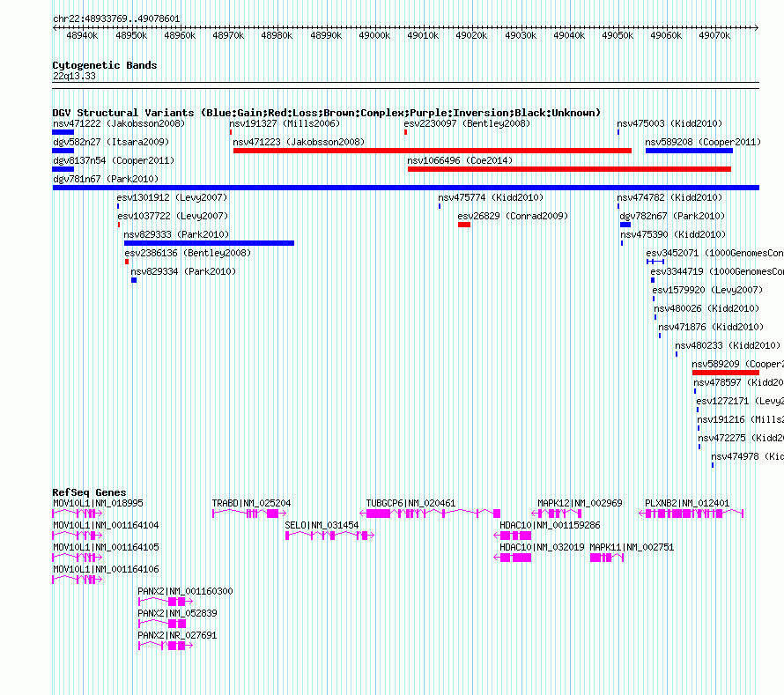Select the PANX2|NM_052839 gene model
This screenshot has height=695, width=784.
[x=162, y=624]
